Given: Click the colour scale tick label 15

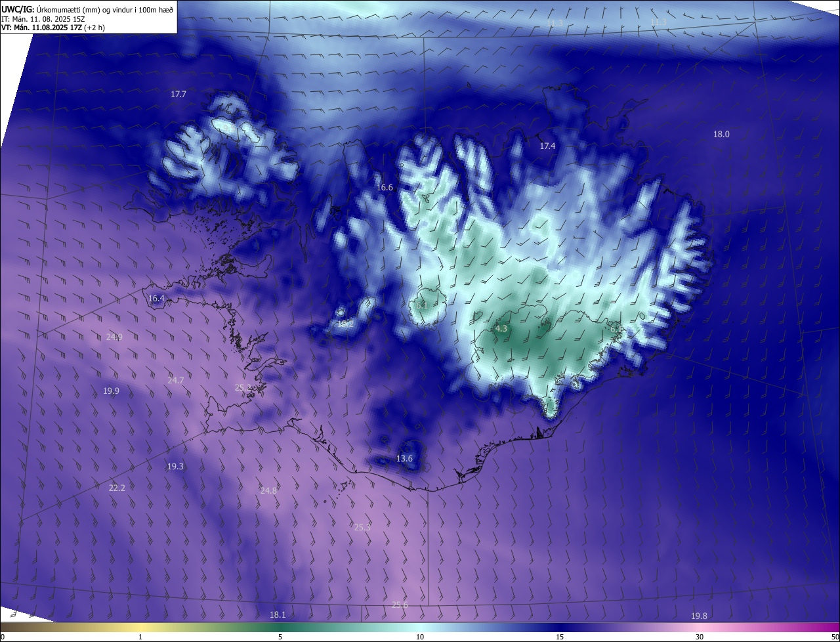Looking at the screenshot, I should 560,637.
